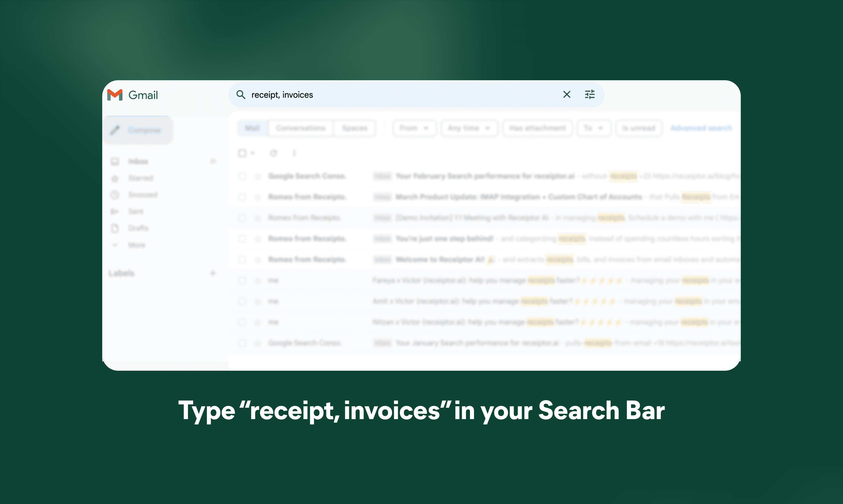The height and width of the screenshot is (504, 843).
Task: Add a new label with plus icon
Action: (213, 273)
